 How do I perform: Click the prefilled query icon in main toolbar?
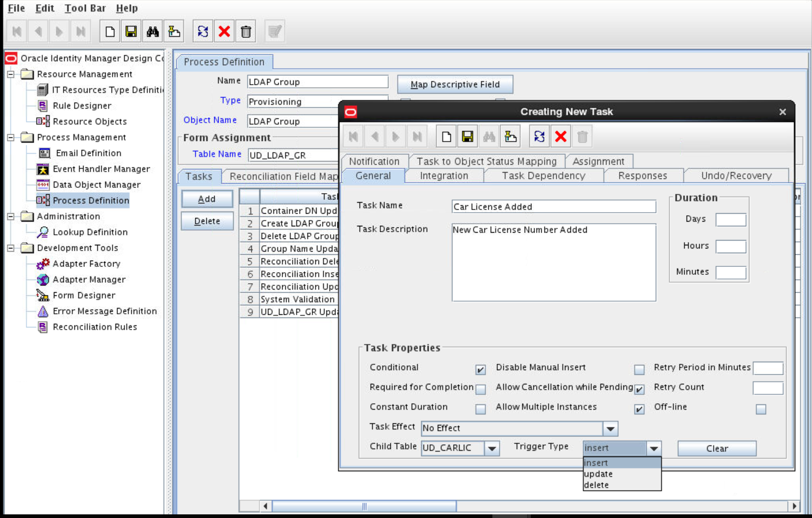(x=174, y=32)
